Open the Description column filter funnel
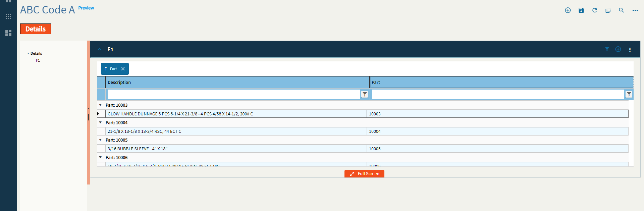The width and height of the screenshot is (644, 211). [365, 94]
